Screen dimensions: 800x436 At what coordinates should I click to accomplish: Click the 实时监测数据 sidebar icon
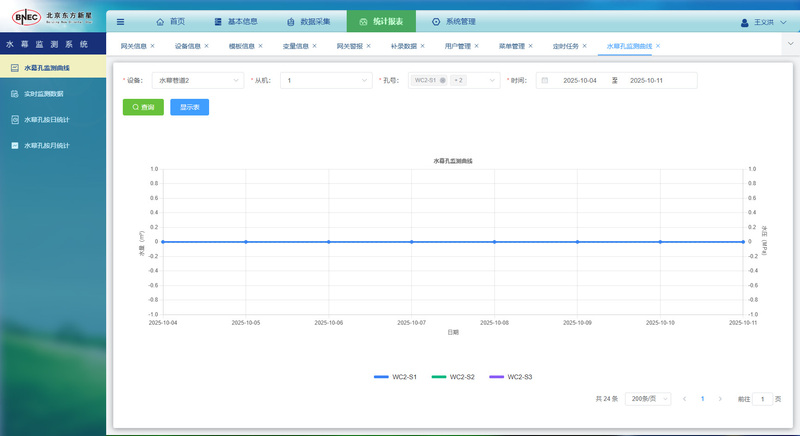[14, 93]
